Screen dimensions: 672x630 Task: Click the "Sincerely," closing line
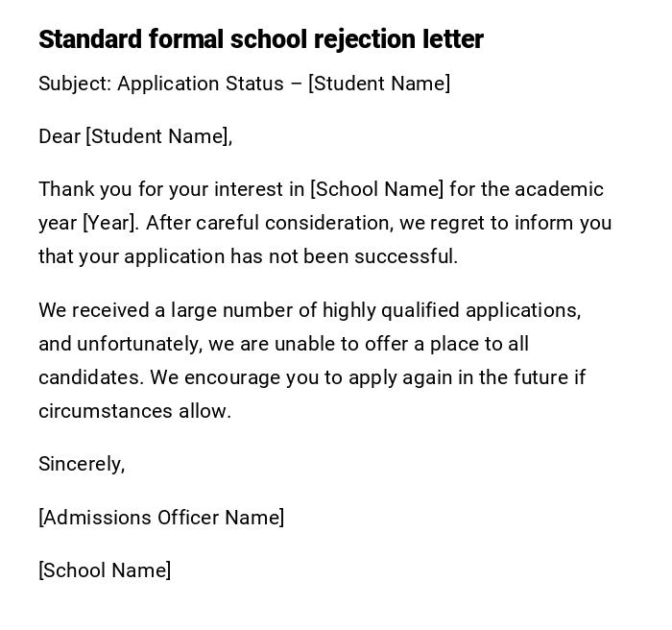[x=82, y=464]
